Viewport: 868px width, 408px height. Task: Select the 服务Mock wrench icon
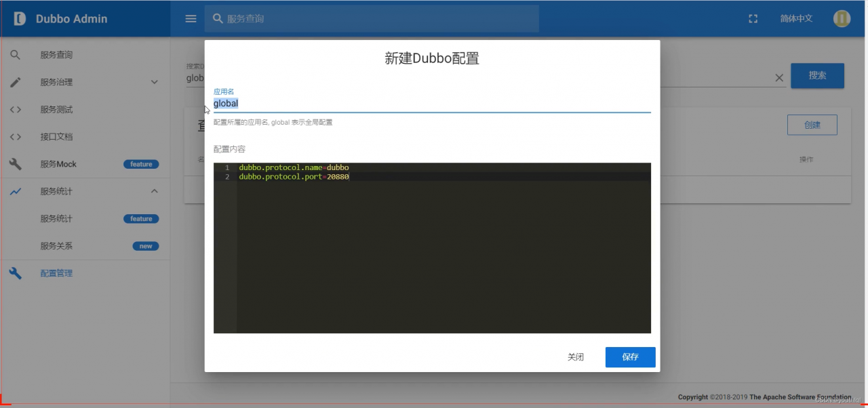pyautogui.click(x=15, y=163)
